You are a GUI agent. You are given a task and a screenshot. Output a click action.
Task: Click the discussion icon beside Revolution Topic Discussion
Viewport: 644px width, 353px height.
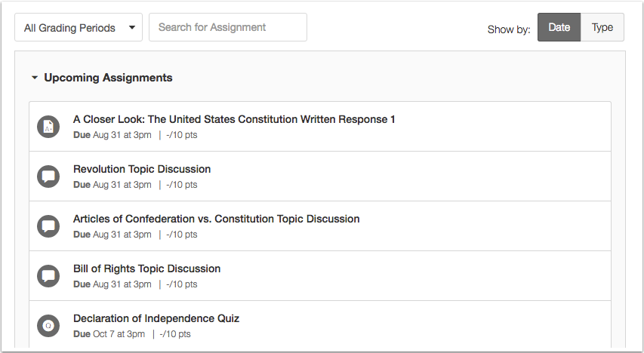click(x=48, y=176)
